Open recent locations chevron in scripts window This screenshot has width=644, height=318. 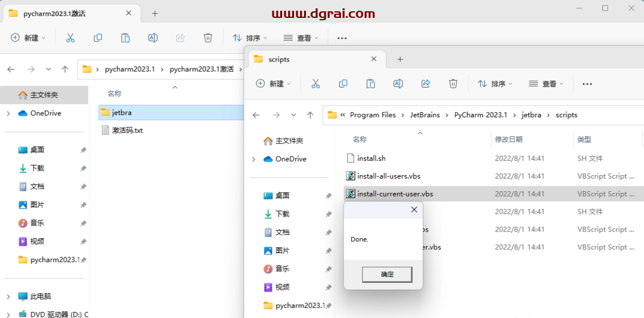coord(293,116)
